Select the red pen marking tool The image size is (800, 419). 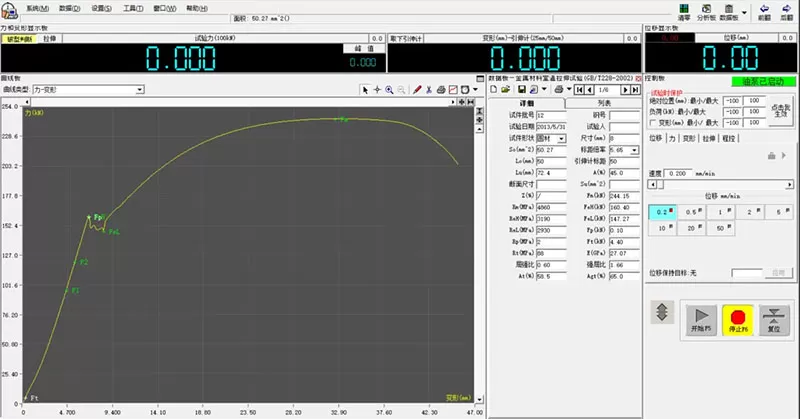pyautogui.click(x=417, y=90)
